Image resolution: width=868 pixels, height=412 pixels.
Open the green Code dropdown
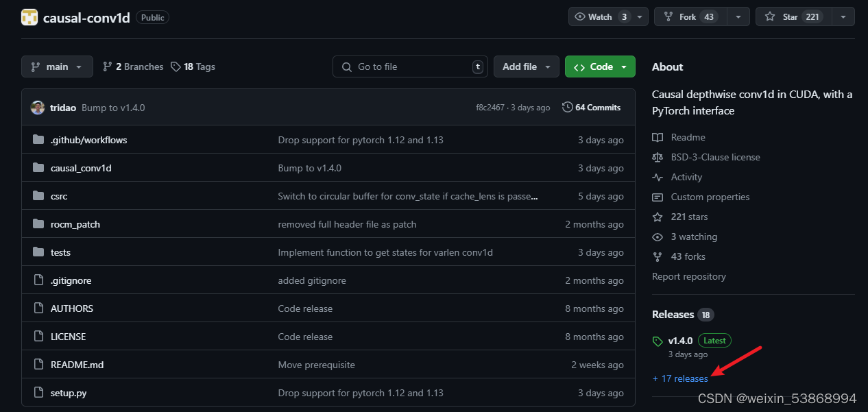tap(600, 66)
